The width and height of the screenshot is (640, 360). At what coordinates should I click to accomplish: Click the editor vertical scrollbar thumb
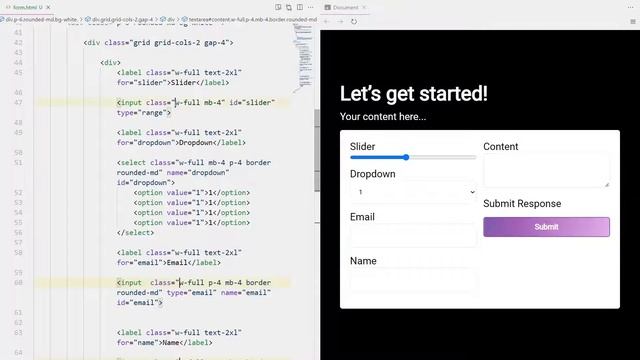[317, 150]
